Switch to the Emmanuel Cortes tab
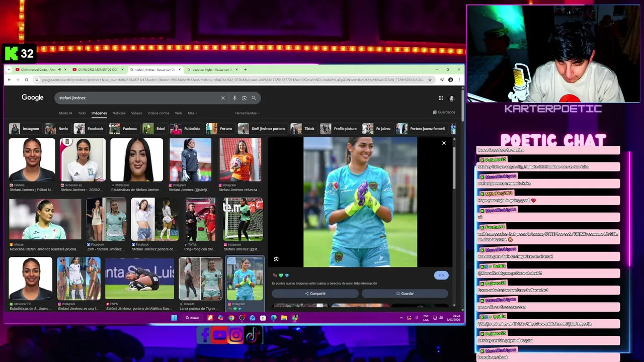The height and width of the screenshot is (362, 644). tap(41, 69)
